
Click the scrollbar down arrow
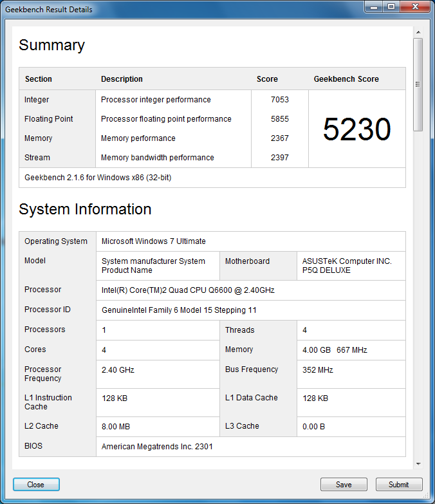coord(418,464)
